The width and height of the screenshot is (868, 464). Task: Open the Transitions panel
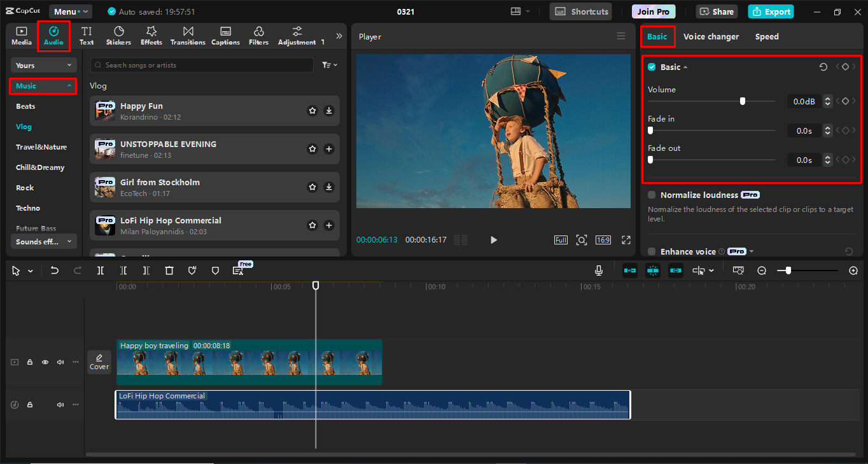coord(187,36)
